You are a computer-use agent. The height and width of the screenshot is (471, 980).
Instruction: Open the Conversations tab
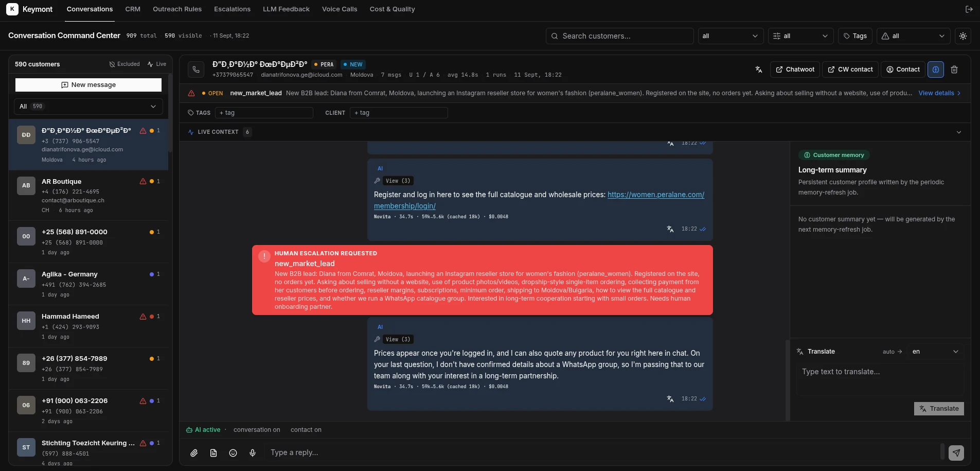coord(90,9)
